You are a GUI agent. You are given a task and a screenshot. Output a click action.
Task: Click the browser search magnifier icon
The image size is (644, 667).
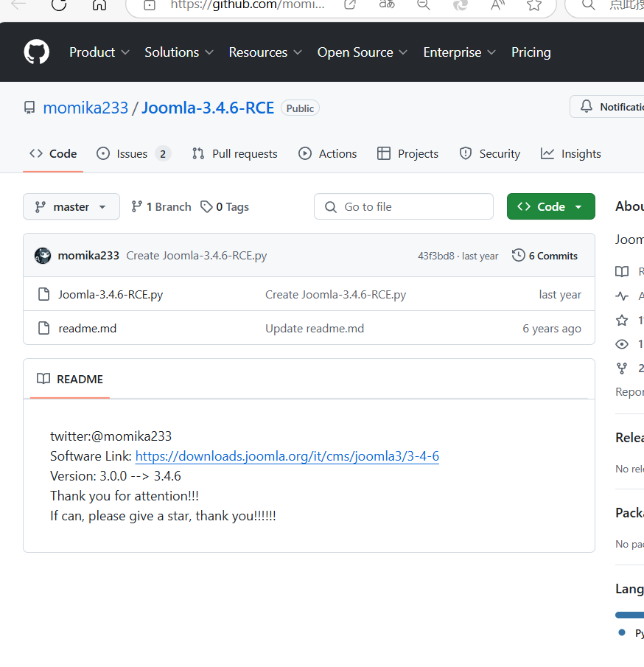tap(589, 4)
